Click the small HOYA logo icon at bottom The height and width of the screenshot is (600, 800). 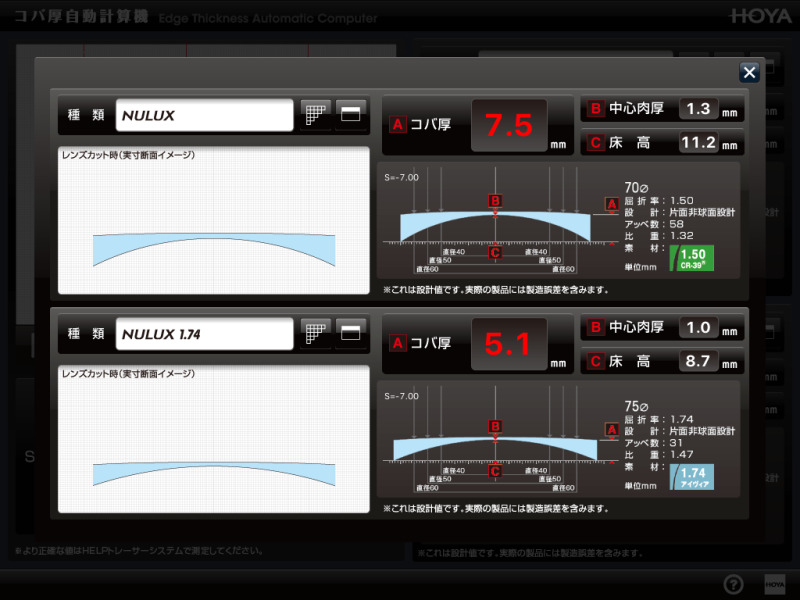pyautogui.click(x=774, y=584)
